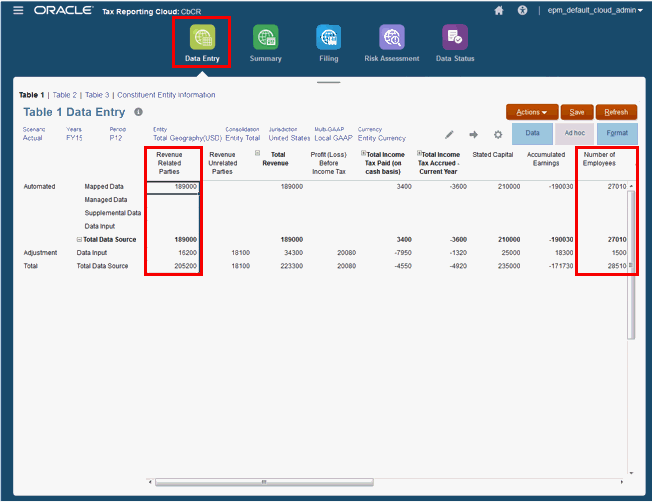Open the Risk Assessment card
Viewport: 652px width, 502px height.
point(392,43)
